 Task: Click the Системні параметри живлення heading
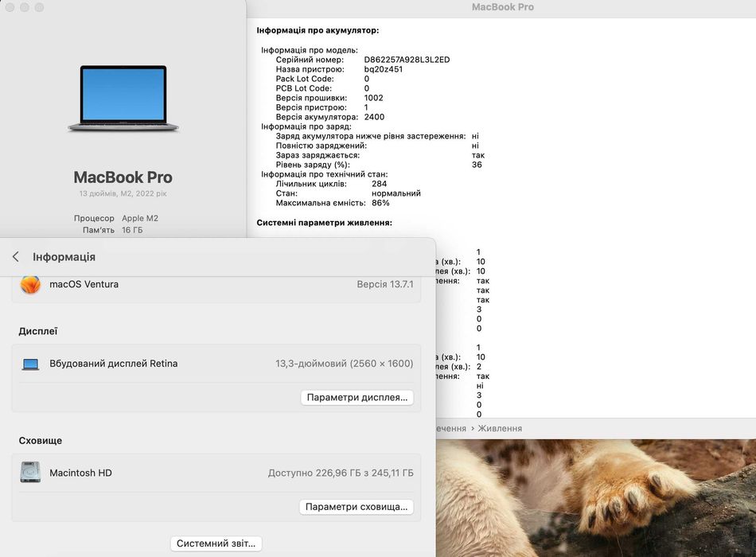pyautogui.click(x=324, y=223)
